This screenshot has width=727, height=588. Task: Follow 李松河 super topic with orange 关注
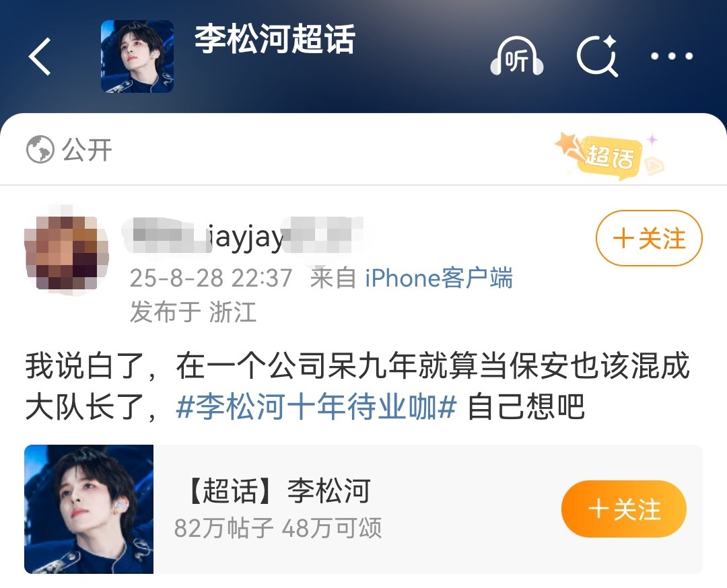[623, 509]
